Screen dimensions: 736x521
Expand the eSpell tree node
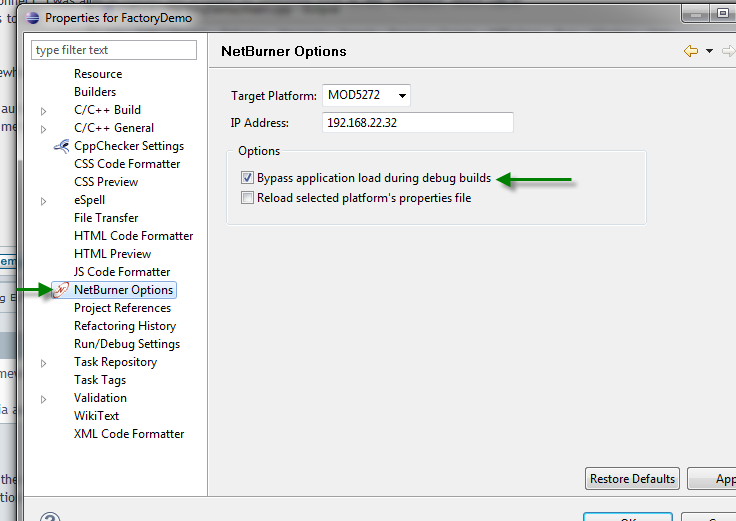click(x=43, y=201)
